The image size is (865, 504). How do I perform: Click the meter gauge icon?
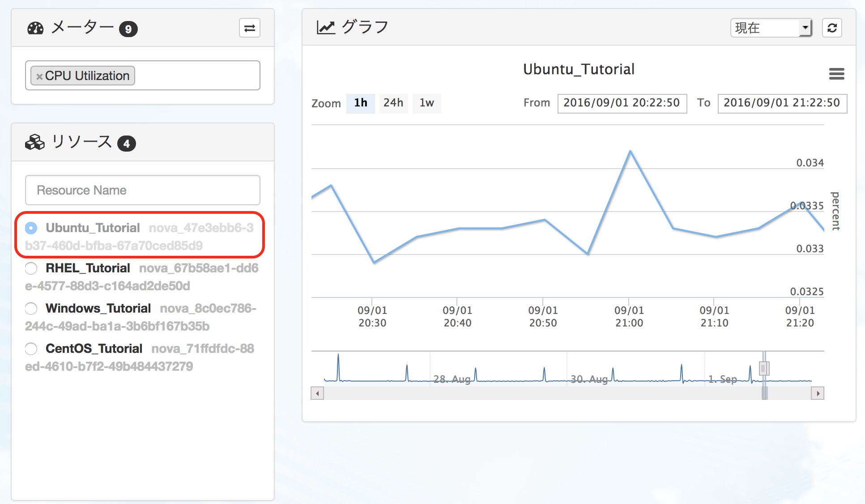(35, 29)
